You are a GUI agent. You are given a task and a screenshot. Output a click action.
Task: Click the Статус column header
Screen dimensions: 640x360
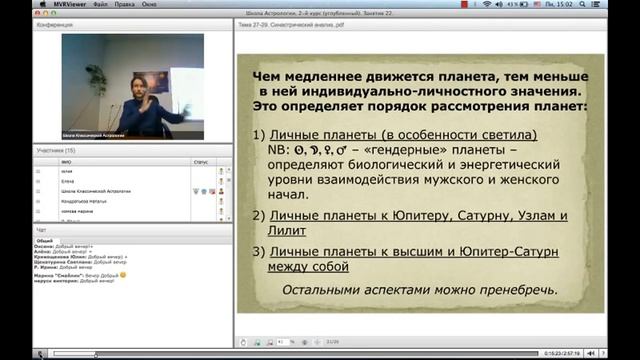click(x=201, y=162)
